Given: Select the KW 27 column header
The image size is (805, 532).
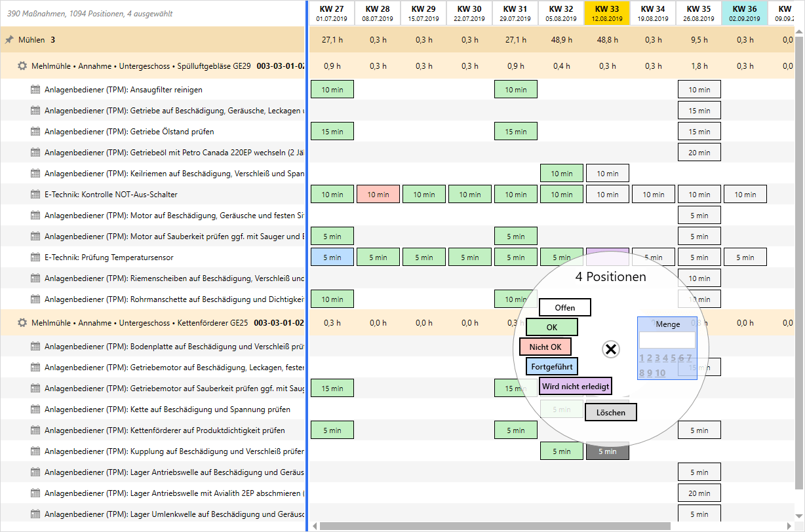Looking at the screenshot, I should click(331, 13).
